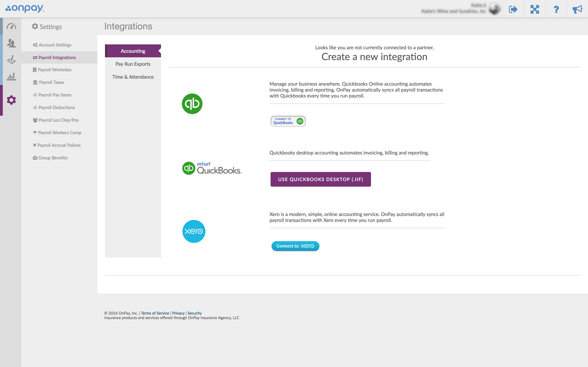Click the logout arrow icon in header
Screen dimensions: 588x367
tap(513, 9)
